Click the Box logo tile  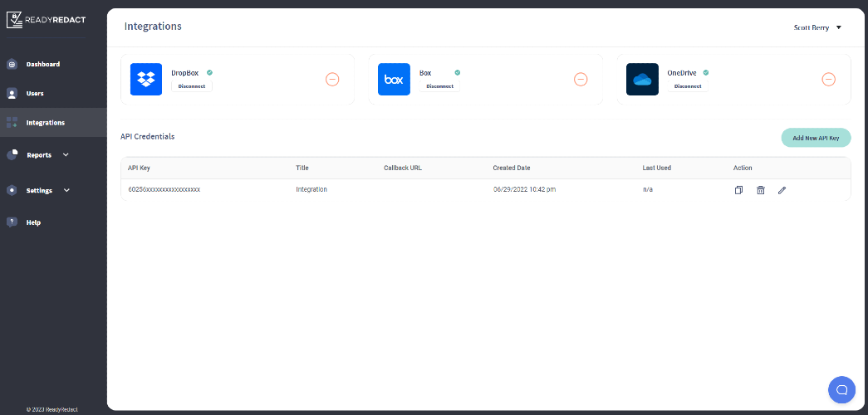click(x=395, y=79)
